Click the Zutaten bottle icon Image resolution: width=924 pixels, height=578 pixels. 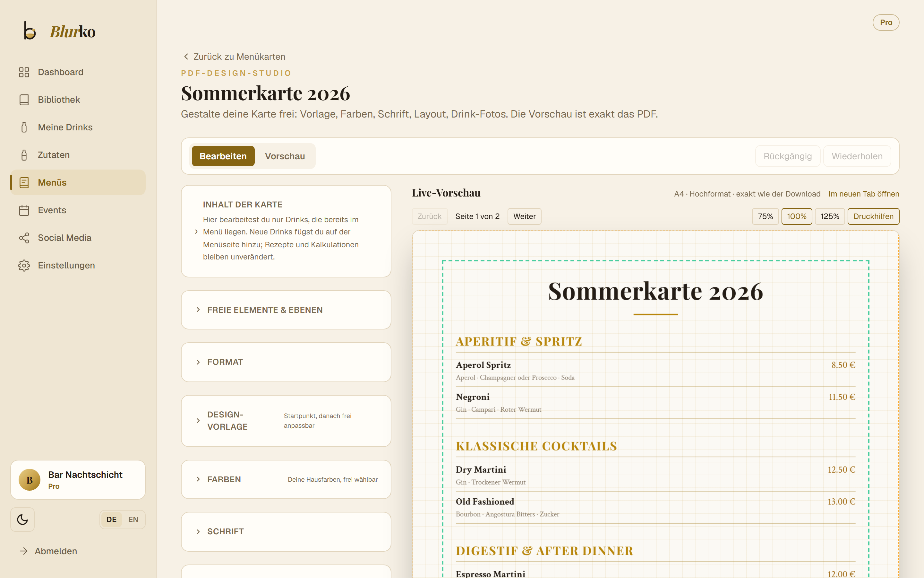(24, 155)
